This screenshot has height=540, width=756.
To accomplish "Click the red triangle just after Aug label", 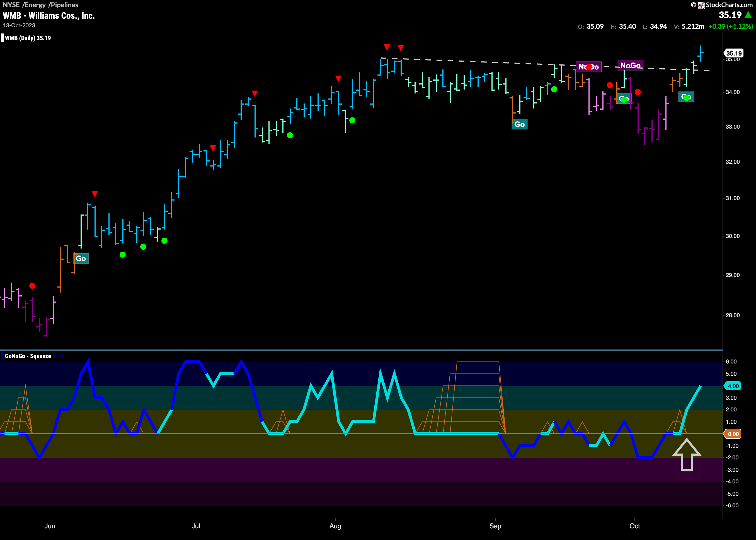I will point(338,79).
